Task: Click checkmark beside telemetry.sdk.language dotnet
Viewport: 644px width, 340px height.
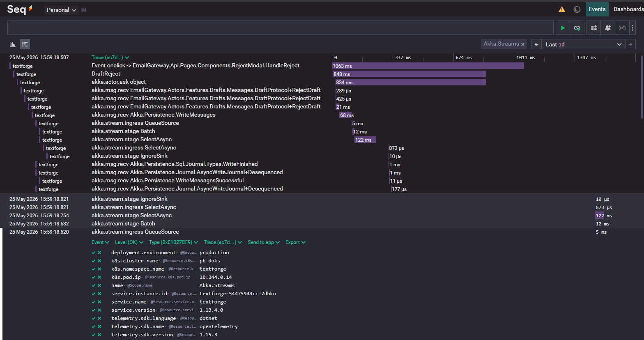Action: tap(94, 318)
